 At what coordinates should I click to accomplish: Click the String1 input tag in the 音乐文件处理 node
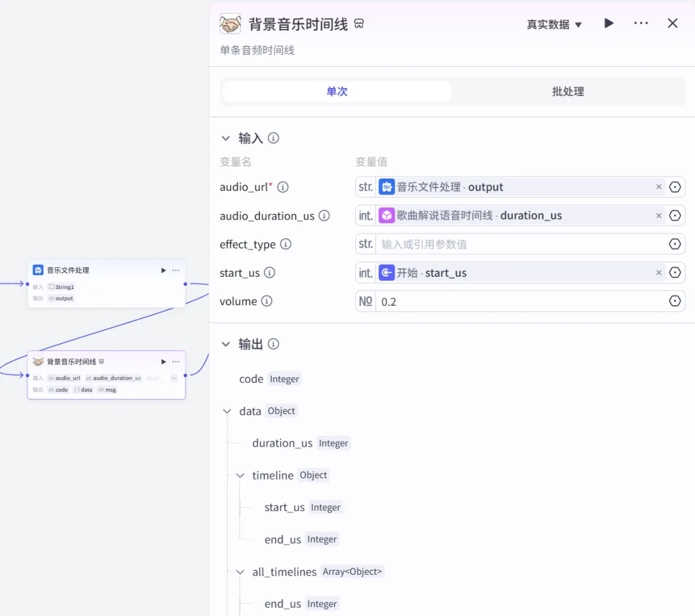click(61, 287)
